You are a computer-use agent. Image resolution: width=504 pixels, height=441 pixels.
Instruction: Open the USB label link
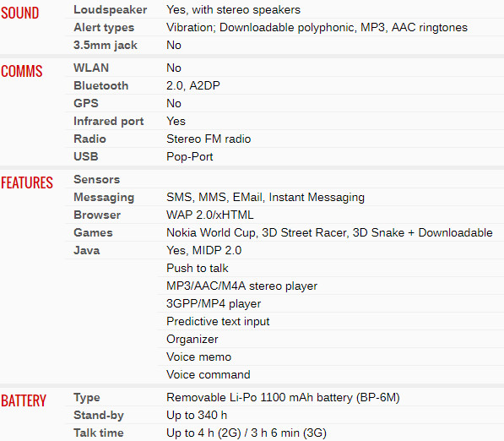(86, 156)
